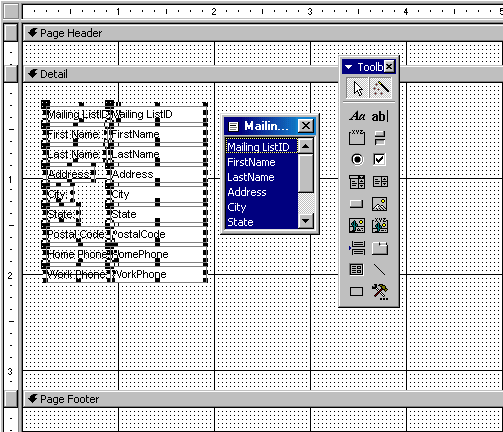Click the PostalCode text box control
The image size is (503, 432).
[x=157, y=234]
